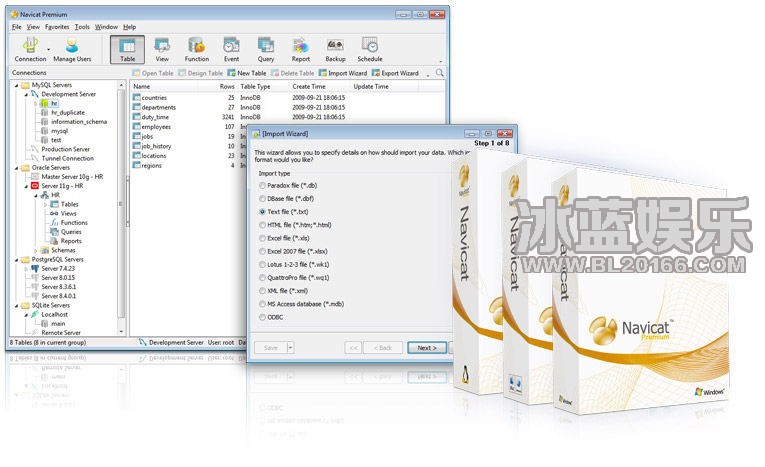765x467 pixels.
Task: Open the Schedule toolbar icon
Action: pyautogui.click(x=370, y=49)
